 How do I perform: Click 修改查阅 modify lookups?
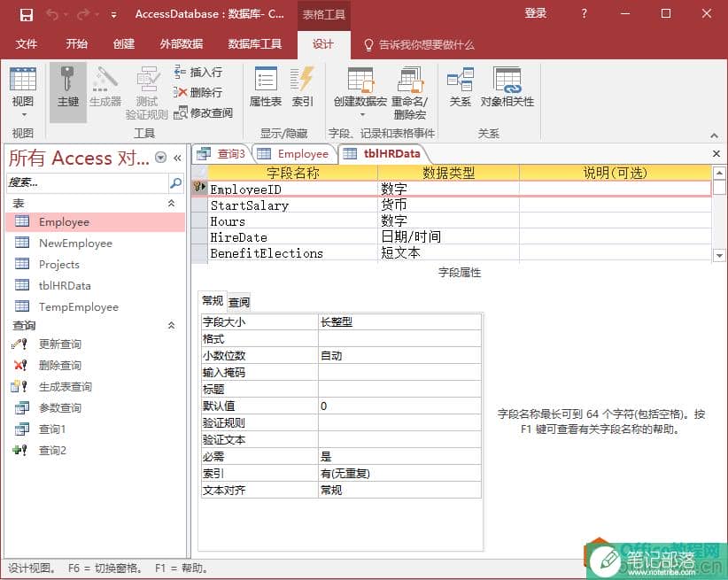click(203, 112)
